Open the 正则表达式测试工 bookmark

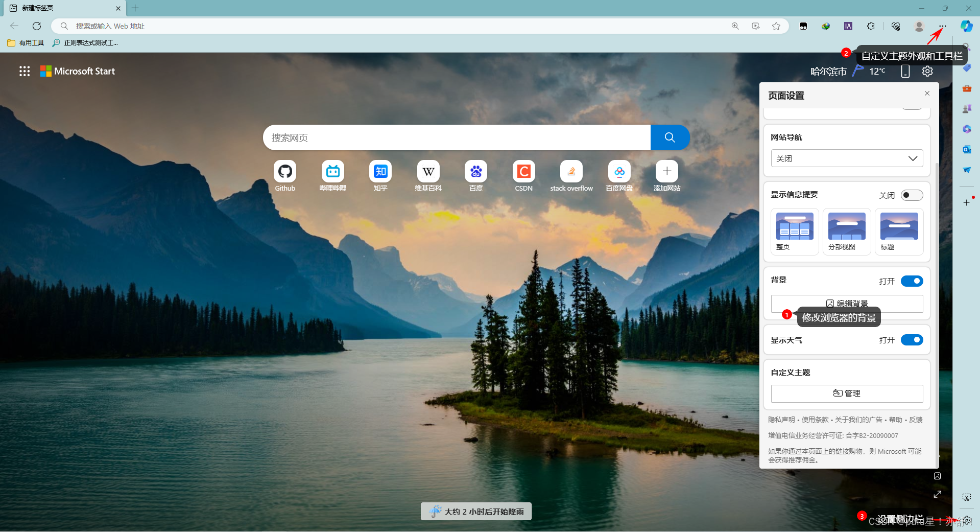[x=85, y=43]
